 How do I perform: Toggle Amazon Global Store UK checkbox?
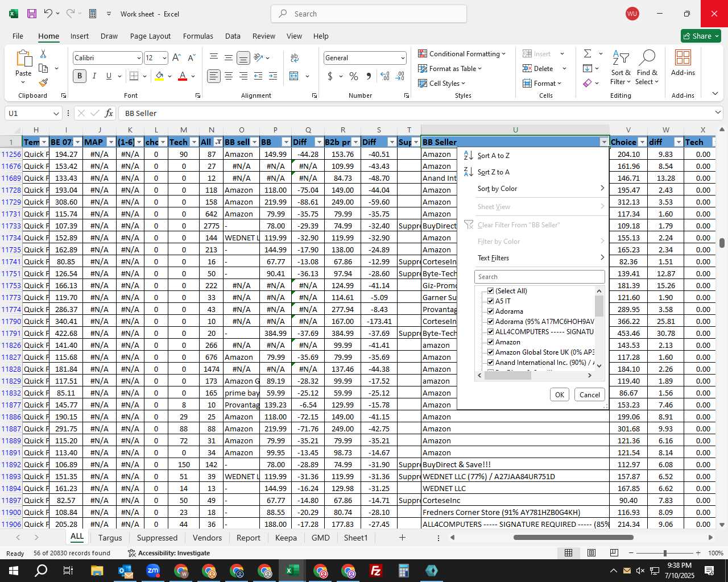tap(491, 352)
